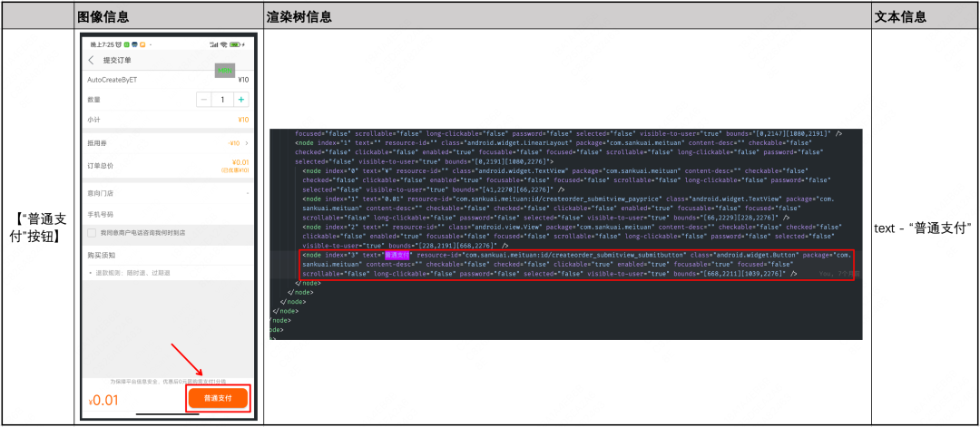Check the 我同意商户电话咨询 checkbox
Screen dimensions: 980x427
click(92, 233)
